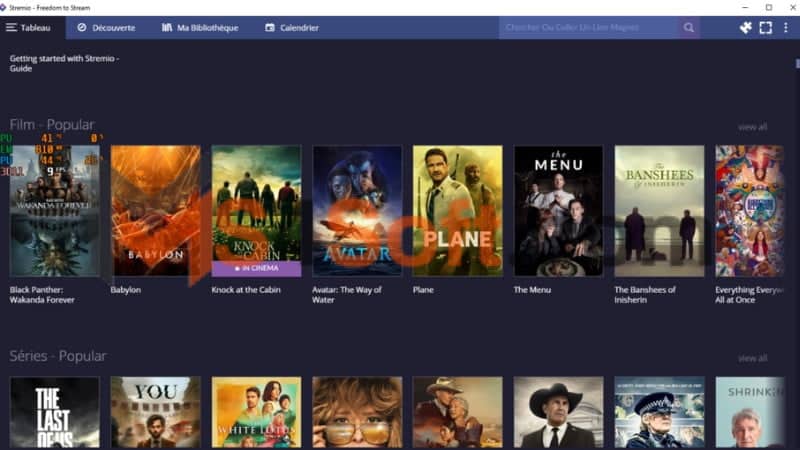Open the YOU series poster

156,412
